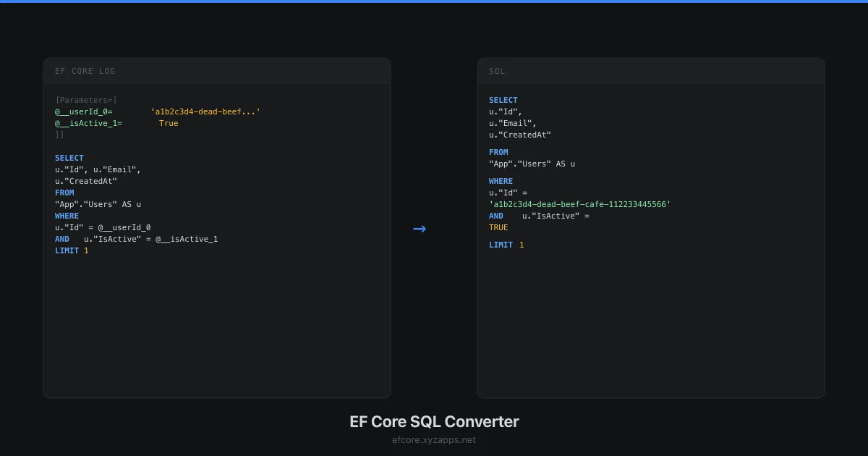This screenshot has width=868, height=456.
Task: Click the SELECT keyword in EF Core log
Action: click(x=69, y=158)
